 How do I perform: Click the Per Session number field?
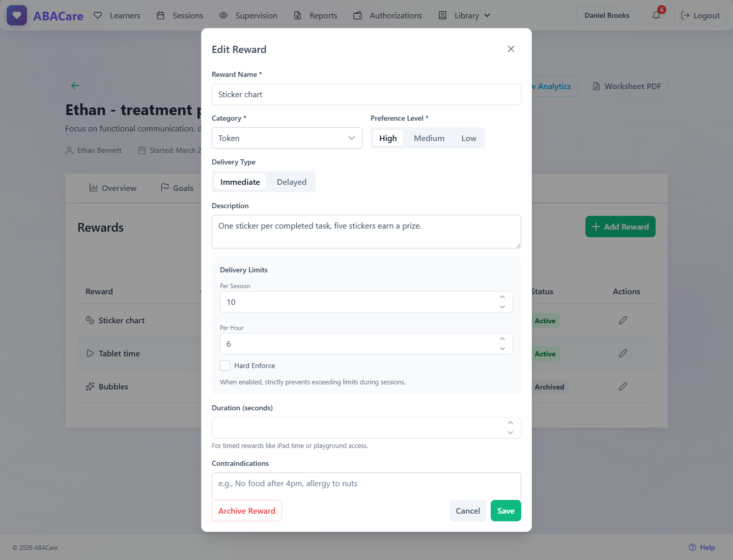click(366, 302)
